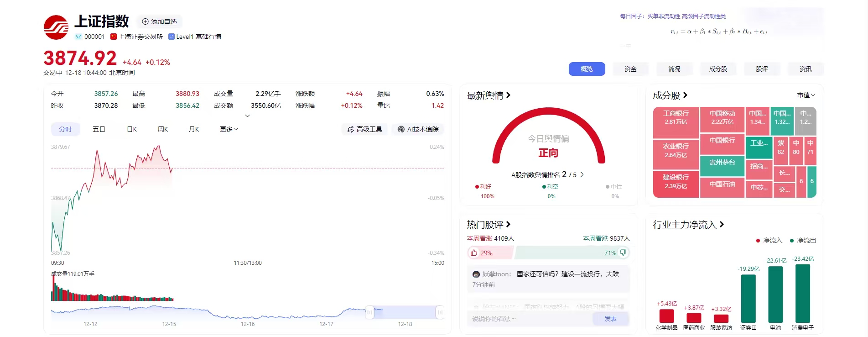The image size is (868, 337).
Task: Select the 月K chart period
Action: point(194,129)
